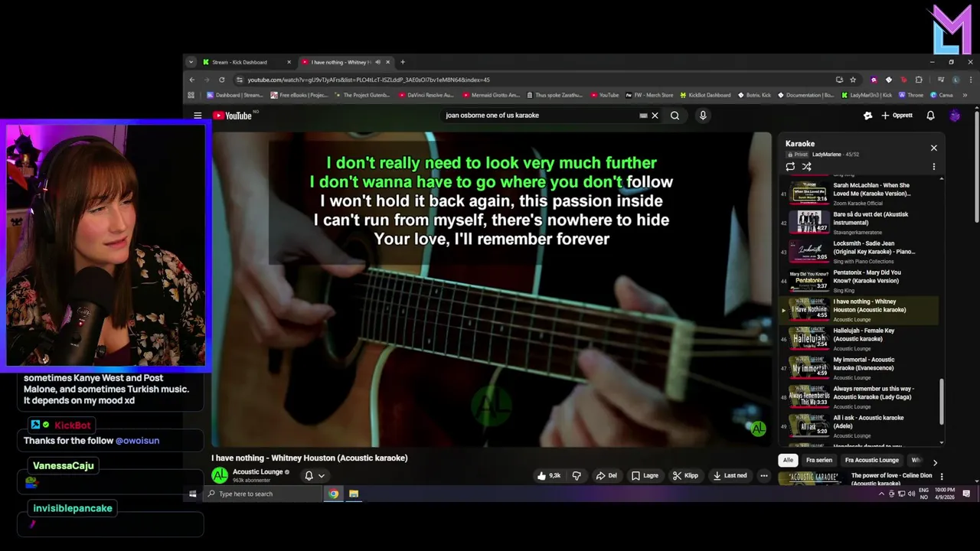Dislike the video with thumbs down
Viewport: 980px width, 551px height.
pos(577,475)
